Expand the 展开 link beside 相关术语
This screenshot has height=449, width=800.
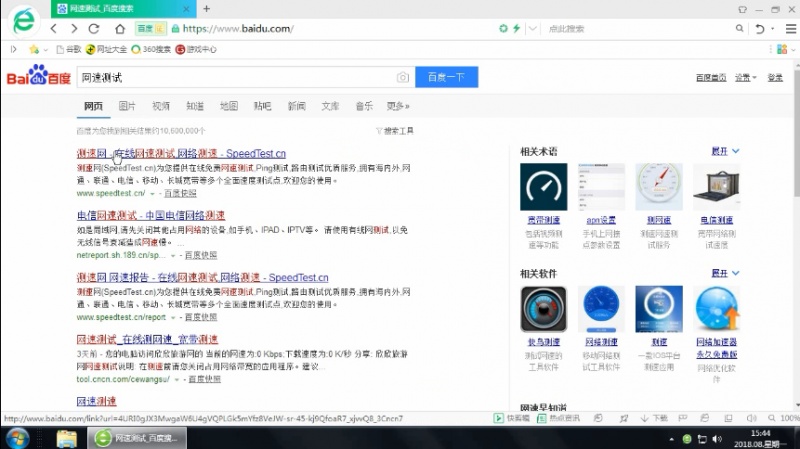pos(725,151)
